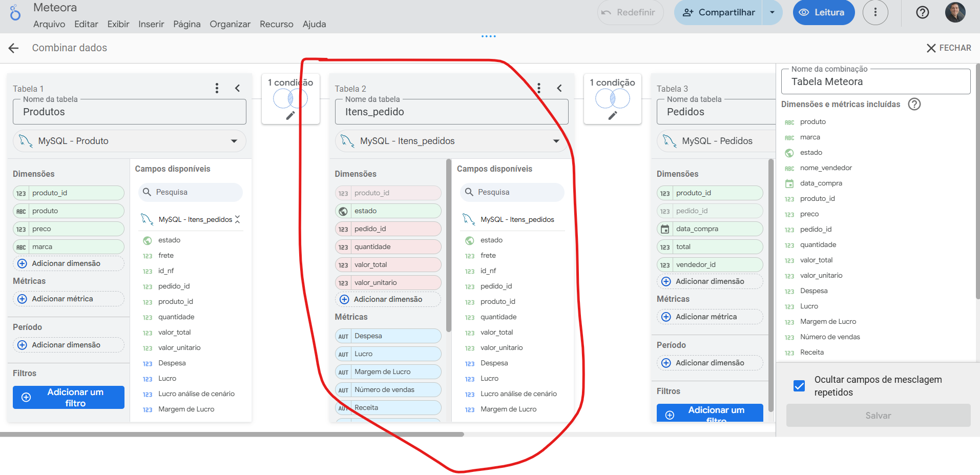This screenshot has width=980, height=475.
Task: Click Adicionar dimensão under Período in Tabela 1
Action: pyautogui.click(x=69, y=345)
